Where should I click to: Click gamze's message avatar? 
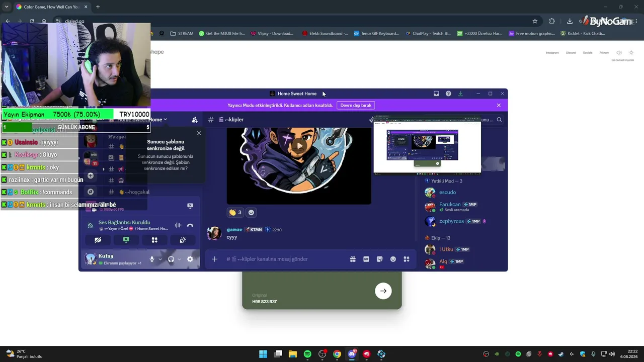tap(214, 233)
